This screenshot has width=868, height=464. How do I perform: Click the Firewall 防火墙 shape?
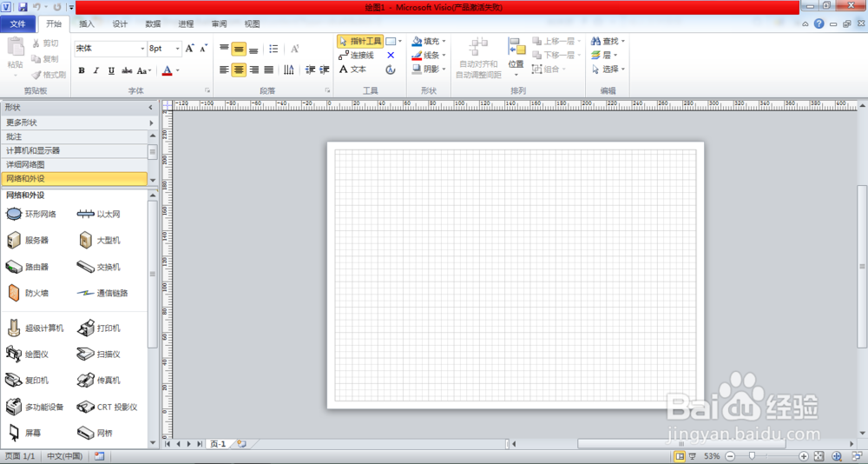point(27,293)
